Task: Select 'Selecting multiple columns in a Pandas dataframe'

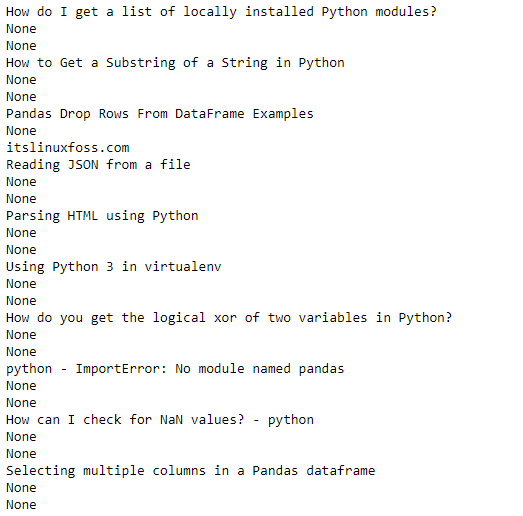Action: point(190,471)
